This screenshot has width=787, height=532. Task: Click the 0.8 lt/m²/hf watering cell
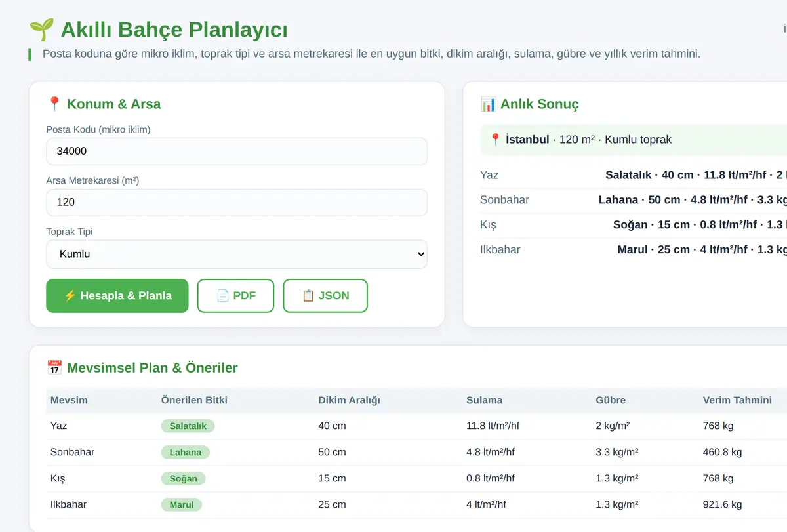491,478
